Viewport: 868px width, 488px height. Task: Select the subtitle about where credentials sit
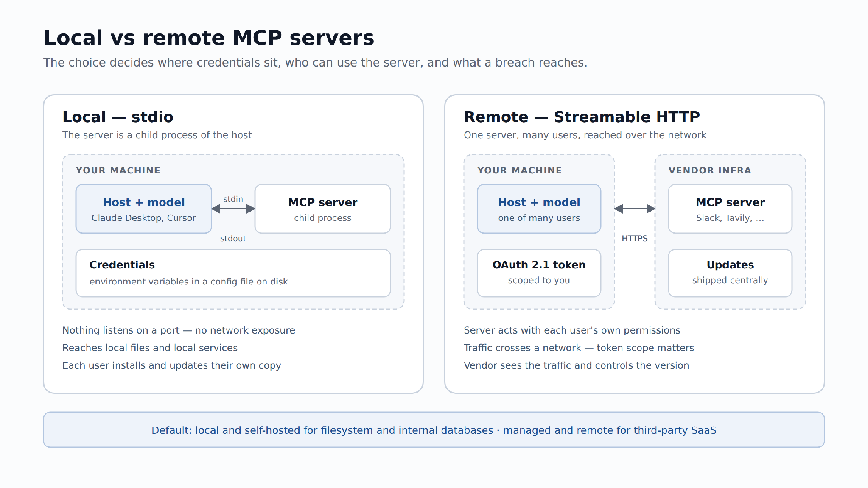[x=315, y=63]
